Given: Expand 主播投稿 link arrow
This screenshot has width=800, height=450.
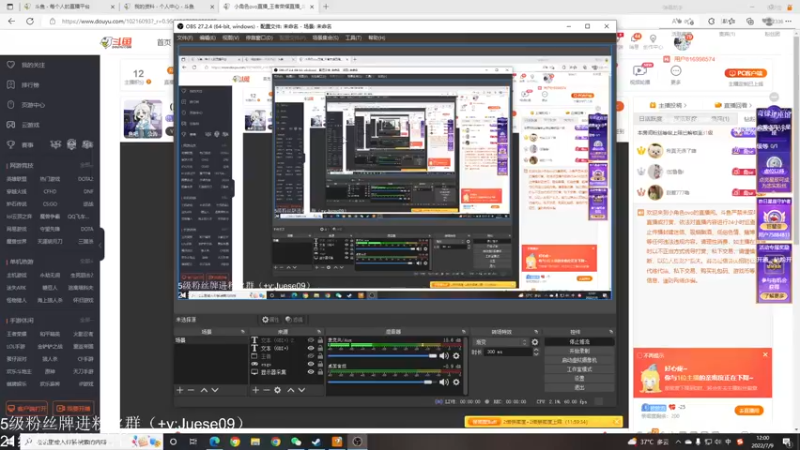Looking at the screenshot, I should point(685,105).
